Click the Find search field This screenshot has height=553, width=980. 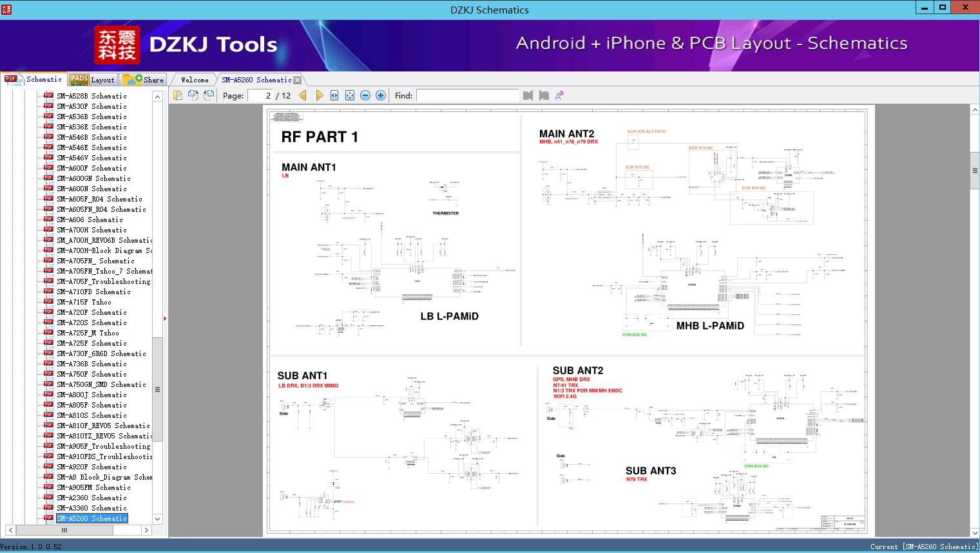pyautogui.click(x=468, y=95)
